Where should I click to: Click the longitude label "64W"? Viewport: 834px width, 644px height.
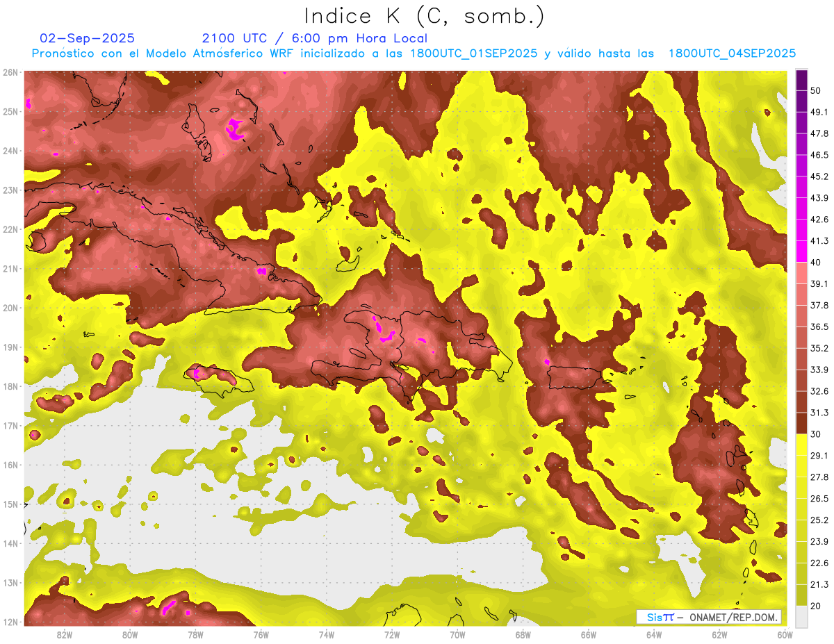click(x=654, y=635)
